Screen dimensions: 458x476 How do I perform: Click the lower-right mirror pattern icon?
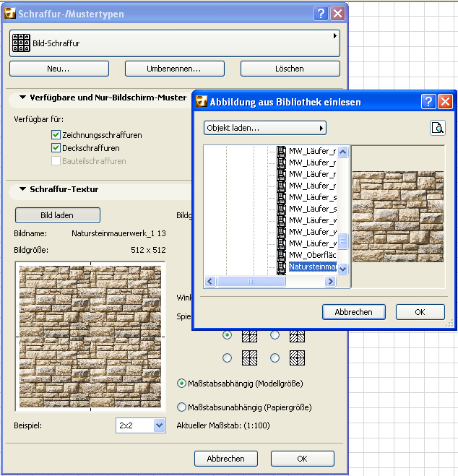pyautogui.click(x=297, y=358)
